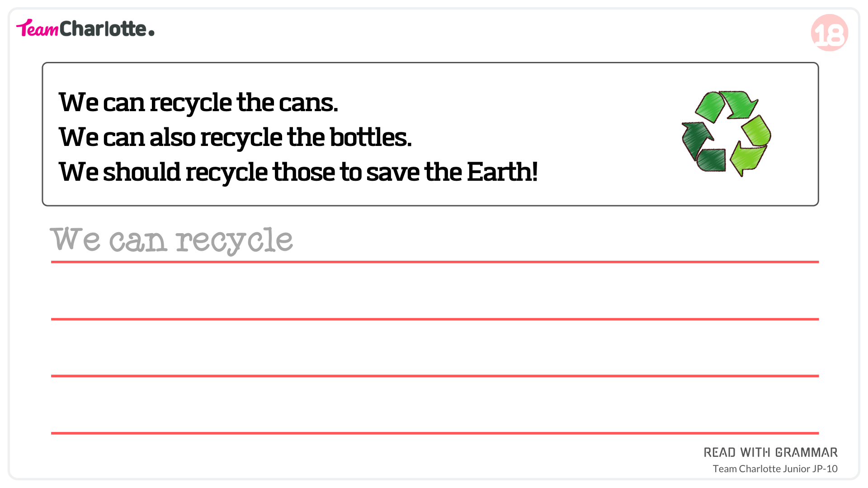This screenshot has width=868, height=488.
Task: Click the light green arrow of recycle symbol
Action: 751,145
